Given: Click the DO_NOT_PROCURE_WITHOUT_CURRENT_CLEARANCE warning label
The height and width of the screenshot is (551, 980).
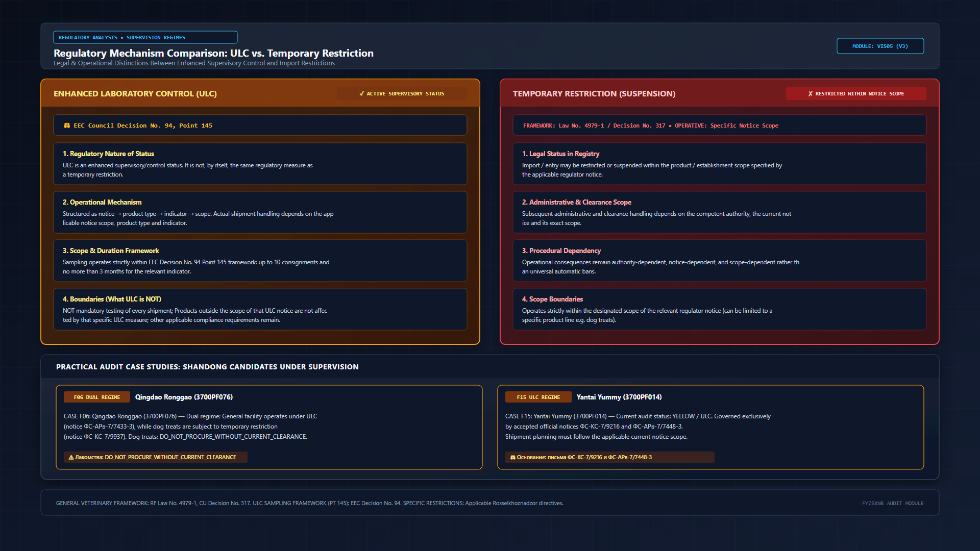Looking at the screenshot, I should (156, 458).
